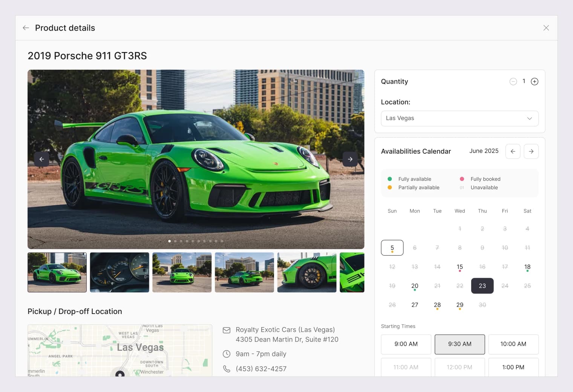Click the "Product details" header title

tap(65, 28)
